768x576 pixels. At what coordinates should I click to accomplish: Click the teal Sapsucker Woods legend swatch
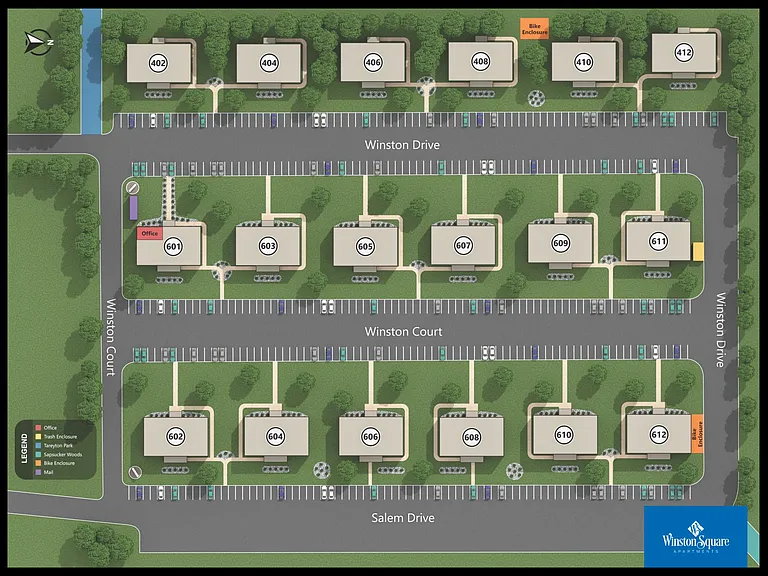click(x=38, y=455)
